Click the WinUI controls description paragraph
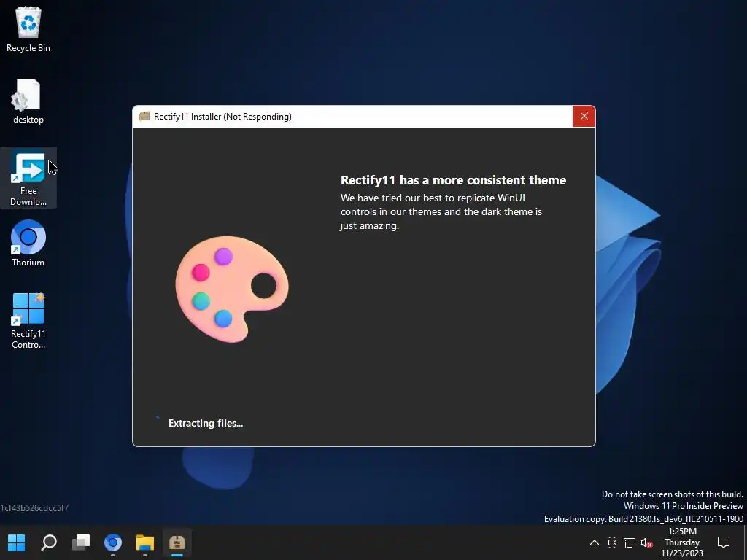Image resolution: width=747 pixels, height=560 pixels. pos(441,211)
